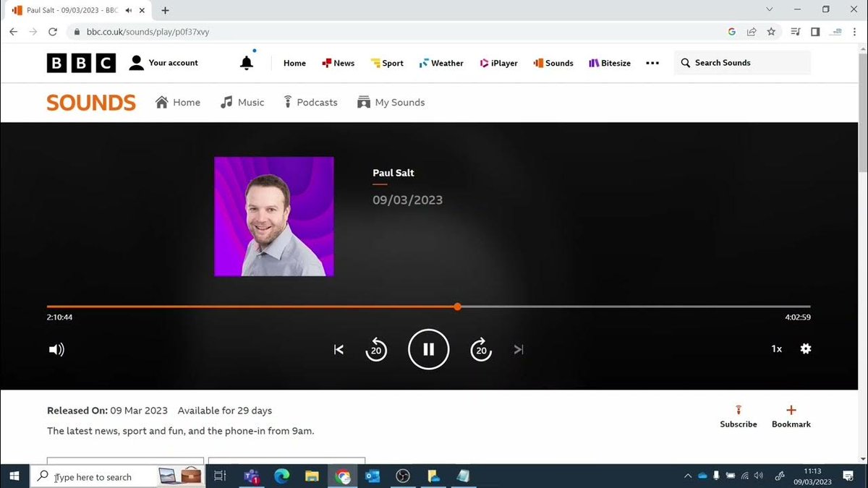Viewport: 868px width, 488px height.
Task: Click the Paul Salt portrait artwork
Action: click(274, 216)
